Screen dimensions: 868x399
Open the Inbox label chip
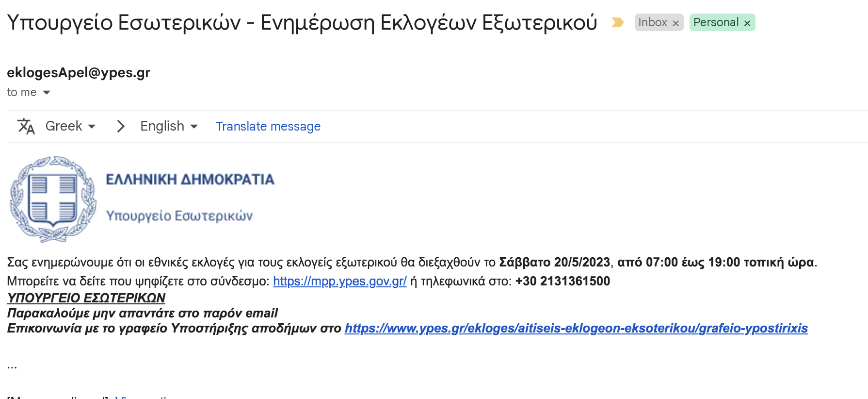pos(653,22)
